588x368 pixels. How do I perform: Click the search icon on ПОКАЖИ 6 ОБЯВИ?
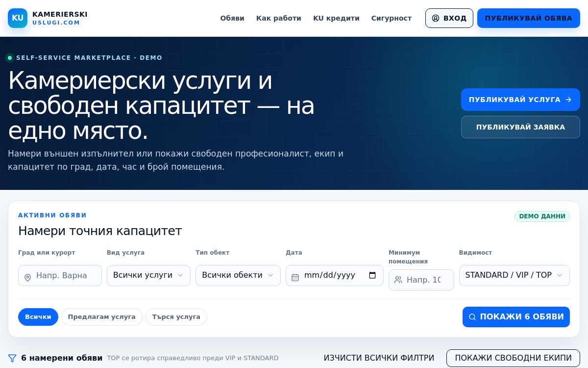[472, 317]
